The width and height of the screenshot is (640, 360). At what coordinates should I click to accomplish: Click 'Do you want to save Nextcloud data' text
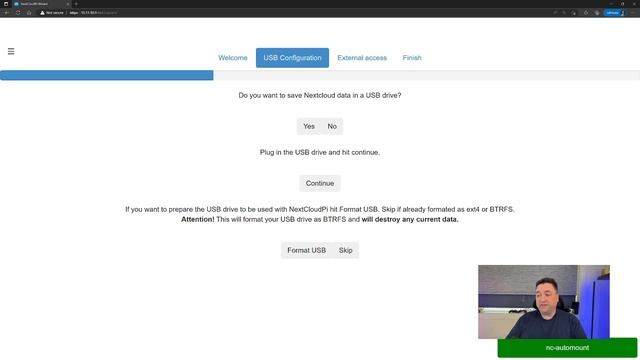pos(320,95)
